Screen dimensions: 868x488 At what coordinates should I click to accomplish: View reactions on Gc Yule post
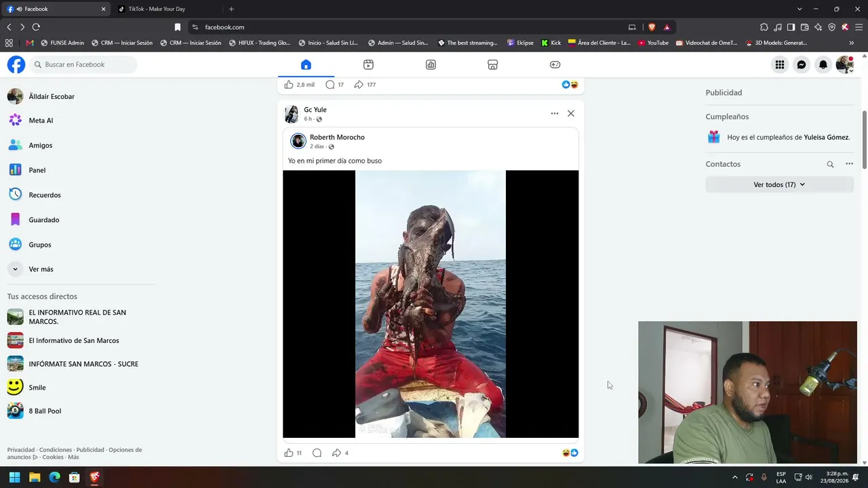pyautogui.click(x=570, y=453)
